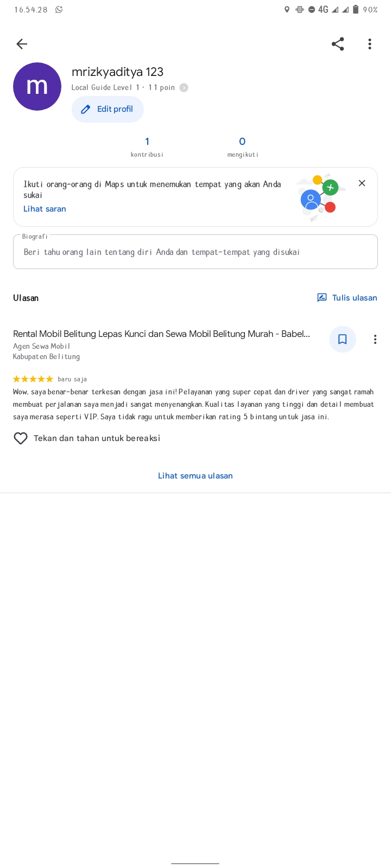View the 1 kontribusi count
The width and height of the screenshot is (391, 868).
click(x=147, y=146)
